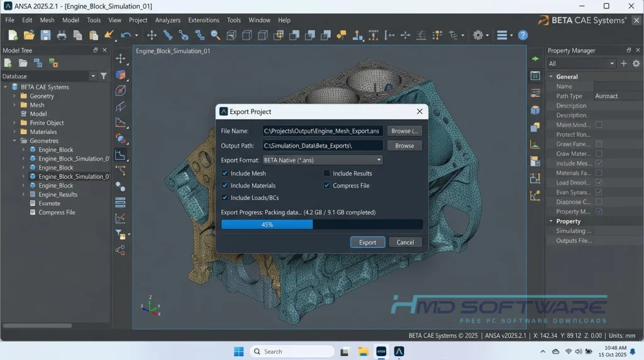
Task: Click the magnifier Zoom toolbar icon
Action: [215, 35]
